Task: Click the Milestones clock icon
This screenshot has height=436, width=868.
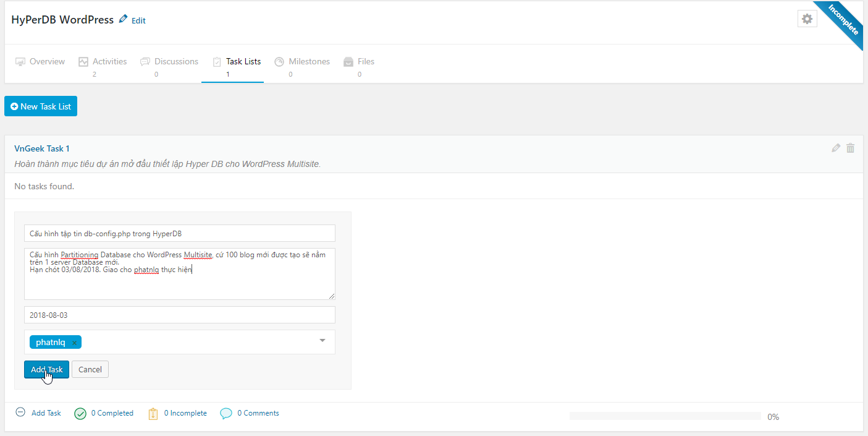Action: [x=279, y=62]
